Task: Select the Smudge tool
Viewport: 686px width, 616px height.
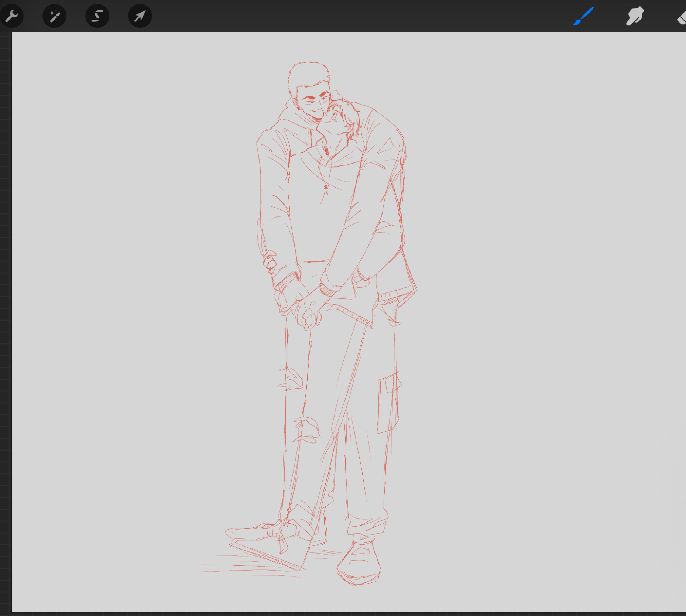Action: (x=635, y=16)
